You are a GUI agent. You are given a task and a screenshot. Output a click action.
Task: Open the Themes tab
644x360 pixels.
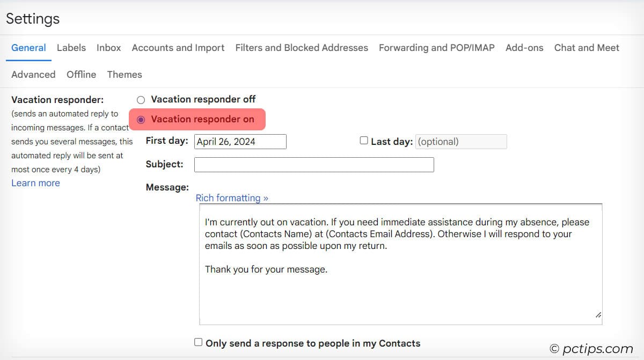tap(125, 75)
